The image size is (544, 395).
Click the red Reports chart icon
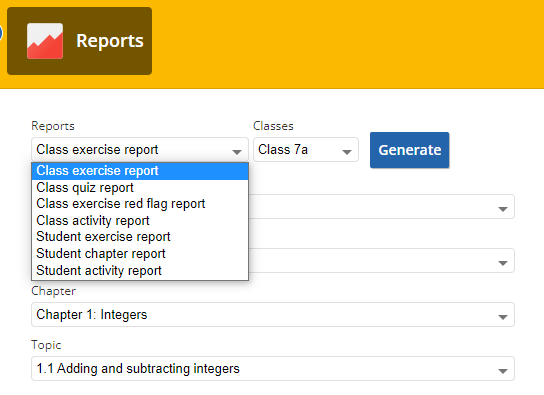45,41
